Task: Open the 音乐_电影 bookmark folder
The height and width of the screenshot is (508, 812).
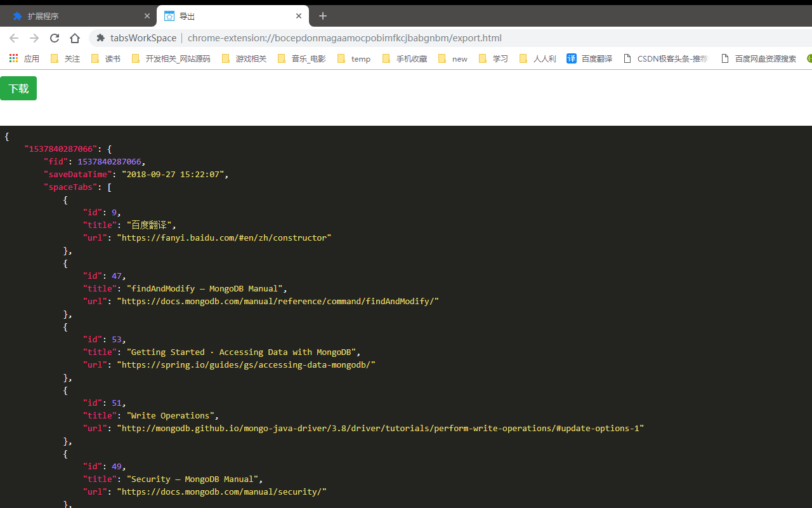Action: (x=301, y=58)
